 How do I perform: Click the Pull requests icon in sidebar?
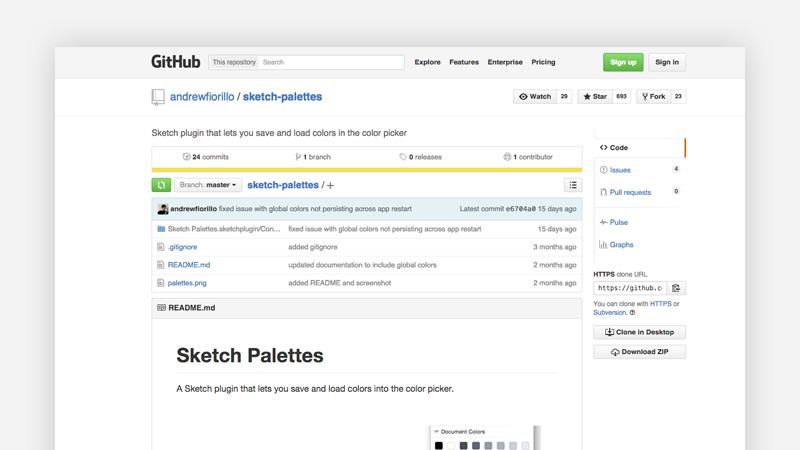(604, 192)
